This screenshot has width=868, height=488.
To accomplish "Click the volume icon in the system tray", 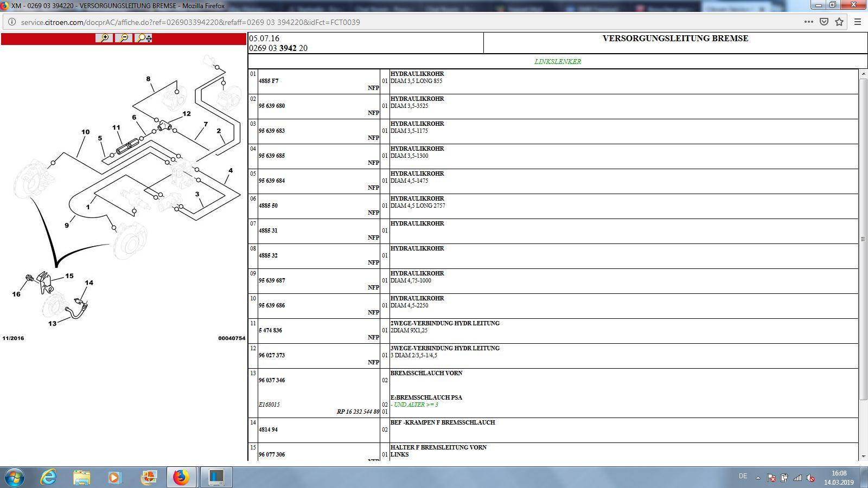I will tap(810, 478).
